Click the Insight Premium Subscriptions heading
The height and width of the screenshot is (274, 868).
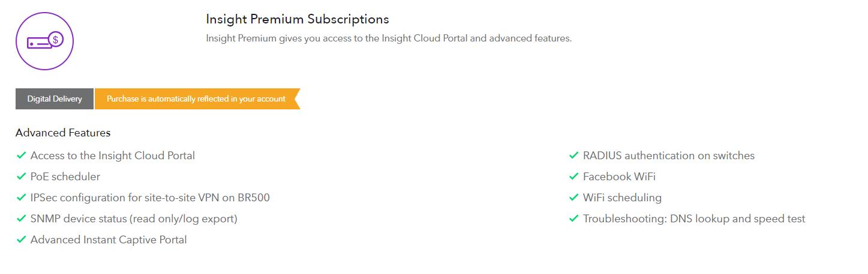(x=298, y=19)
